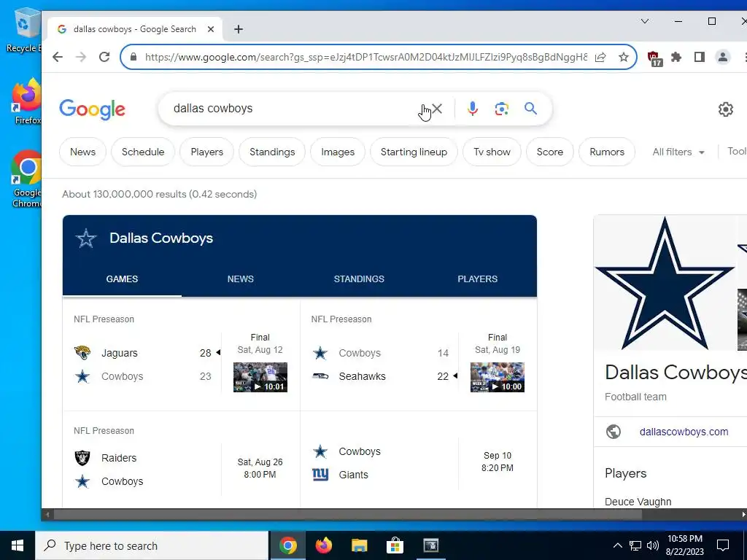Screen dimensions: 747x560
Task: Open the dallascowboys.com link
Action: click(684, 432)
